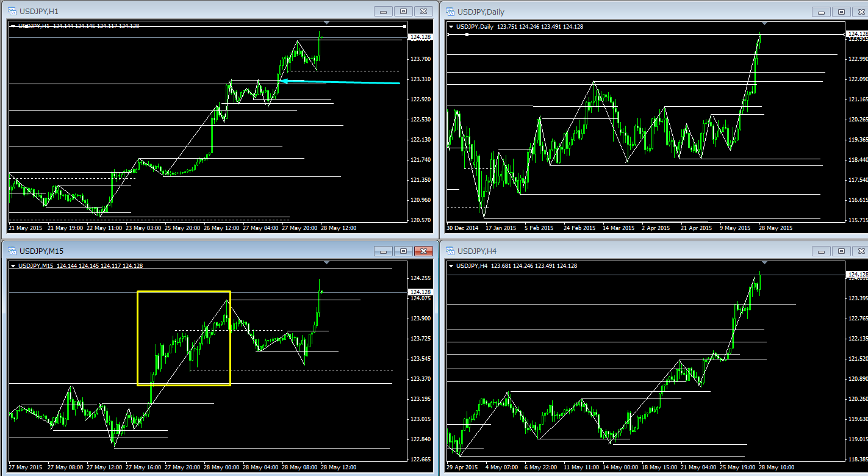
Task: Expand the triangle beside USDJPY,H1 chart label
Action: [13, 26]
